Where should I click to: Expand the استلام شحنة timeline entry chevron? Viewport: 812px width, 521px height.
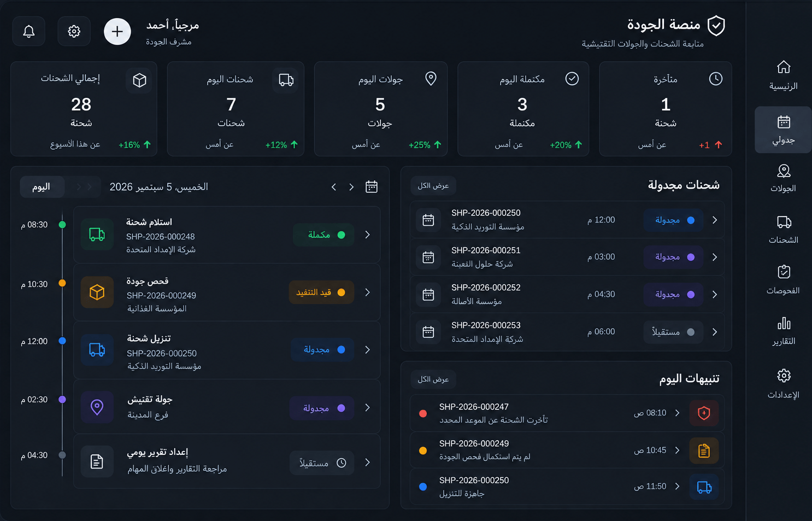(x=368, y=235)
